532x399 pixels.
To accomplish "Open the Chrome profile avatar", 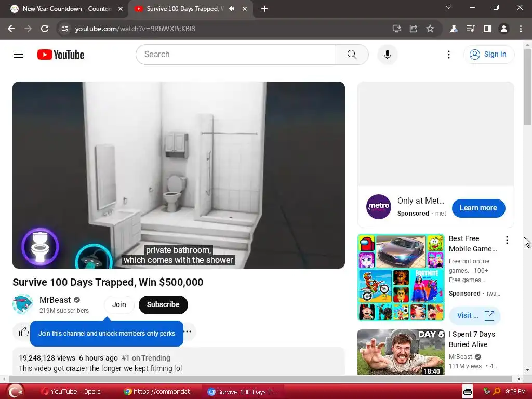I will click(x=504, y=29).
